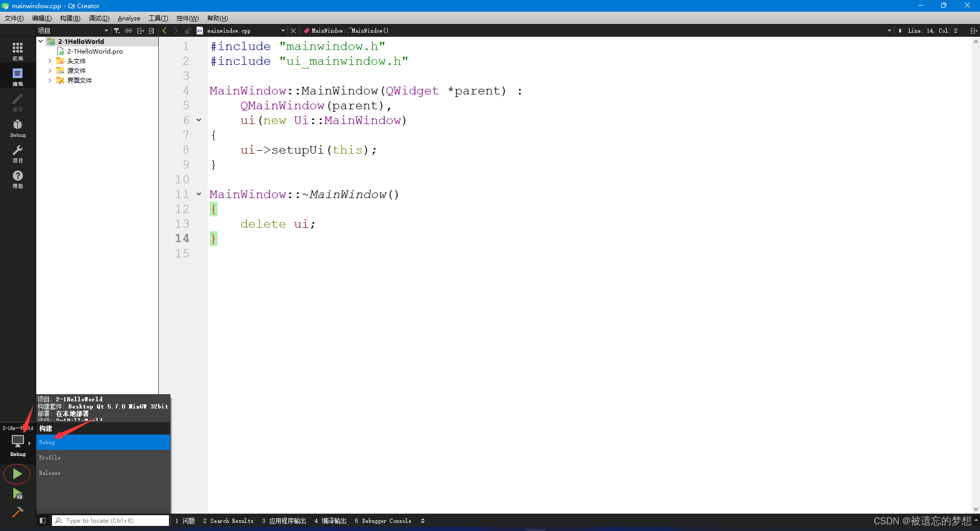The height and width of the screenshot is (531, 980).
Task: Open the 2 Search Results pane
Action: [x=228, y=521]
